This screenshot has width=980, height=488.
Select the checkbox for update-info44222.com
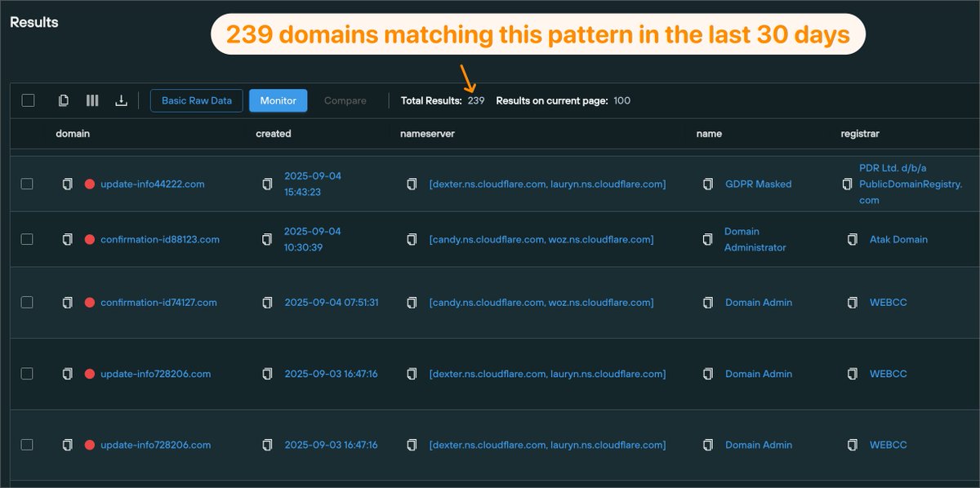[x=26, y=184]
